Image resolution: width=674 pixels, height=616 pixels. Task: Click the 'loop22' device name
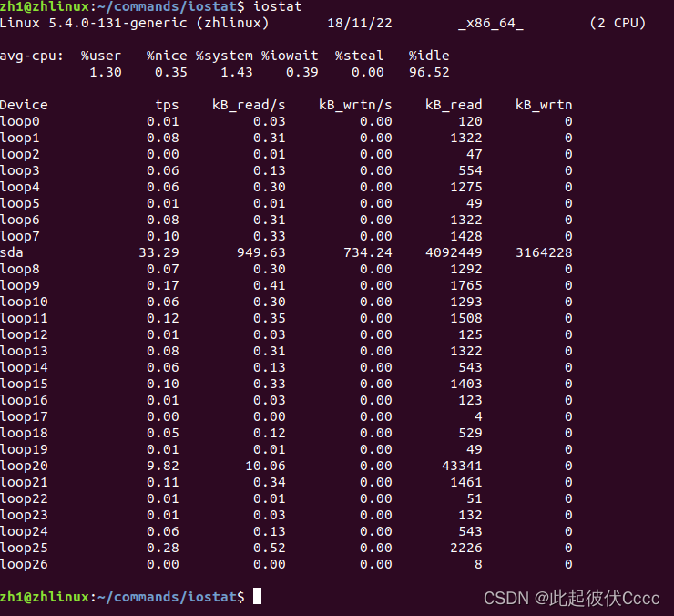tap(24, 498)
